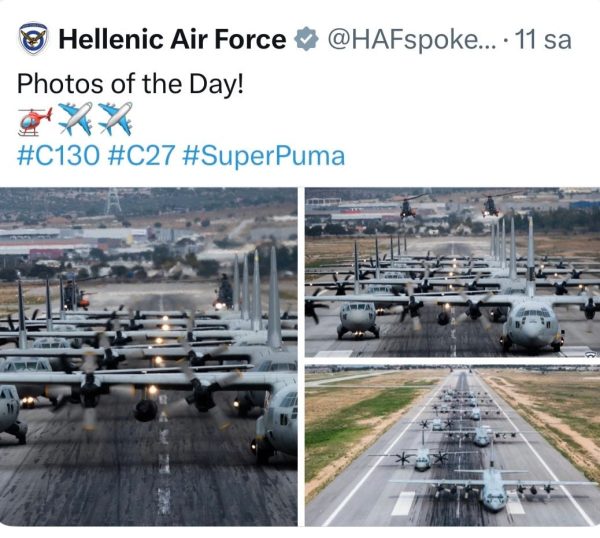600x538 pixels.
Task: Open the Hellenic Air Force account name
Action: [x=172, y=40]
